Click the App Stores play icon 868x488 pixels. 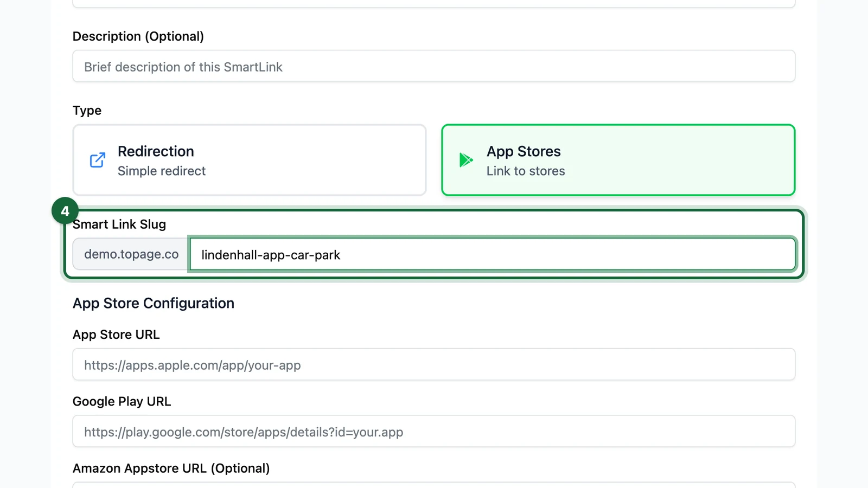466,160
